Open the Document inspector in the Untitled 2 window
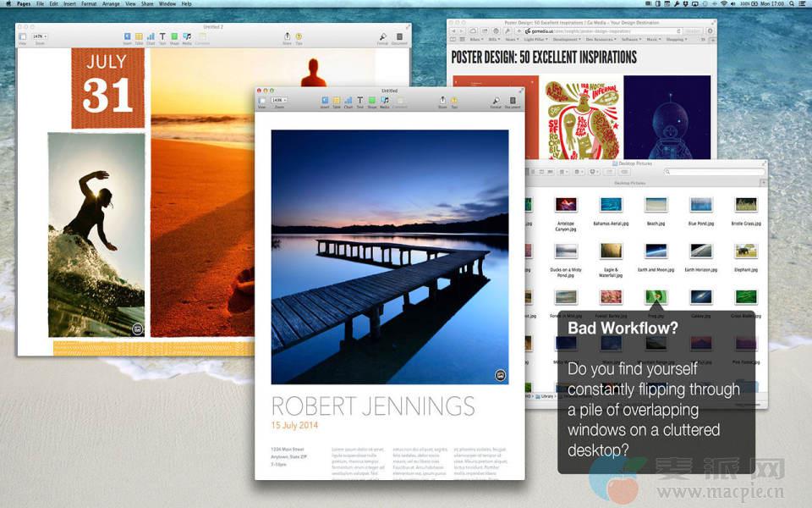Screen dimensions: 812x508 pyautogui.click(x=398, y=37)
